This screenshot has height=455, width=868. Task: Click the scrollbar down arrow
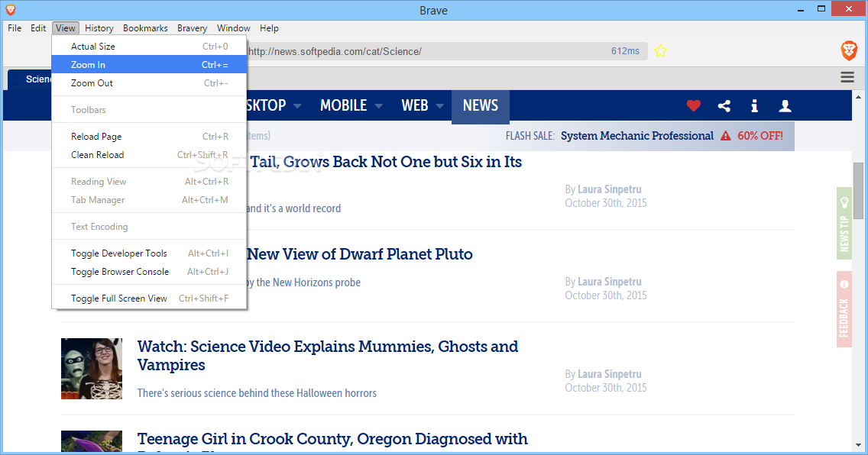858,446
